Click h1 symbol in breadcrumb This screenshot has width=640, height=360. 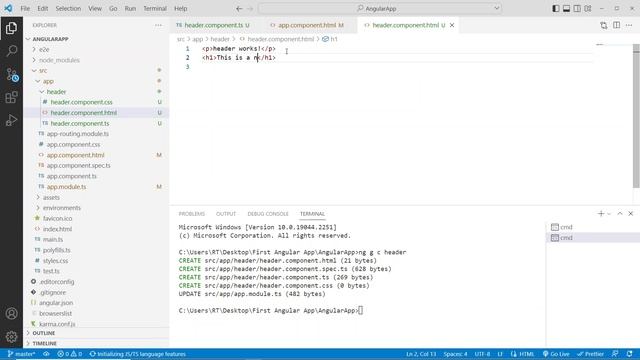pos(330,39)
